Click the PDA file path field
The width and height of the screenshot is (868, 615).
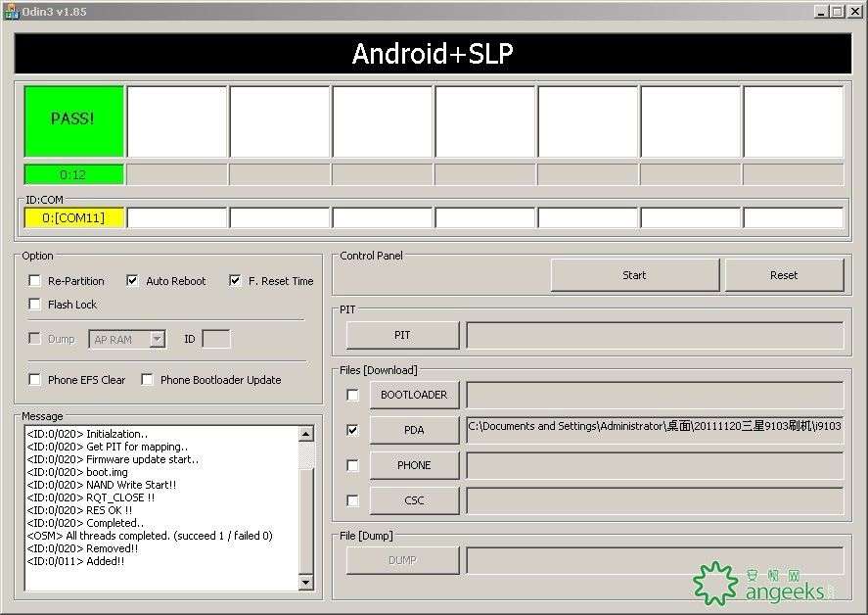(x=655, y=430)
